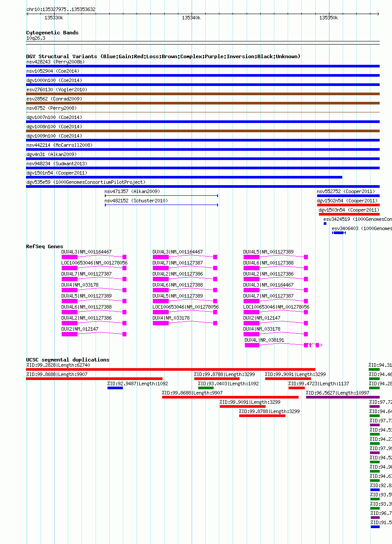
Task: Open esv28562 (Conrad2009) variant label
Action: click(x=54, y=99)
